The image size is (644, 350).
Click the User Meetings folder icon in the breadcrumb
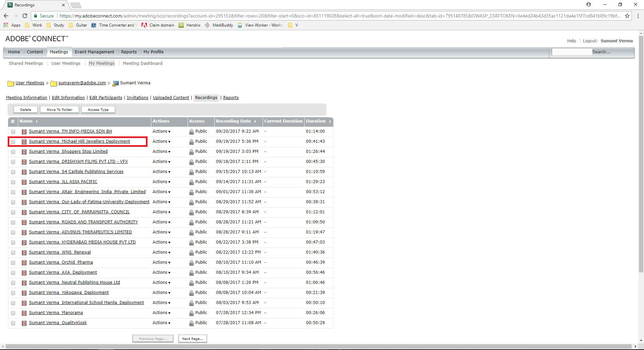coord(11,83)
